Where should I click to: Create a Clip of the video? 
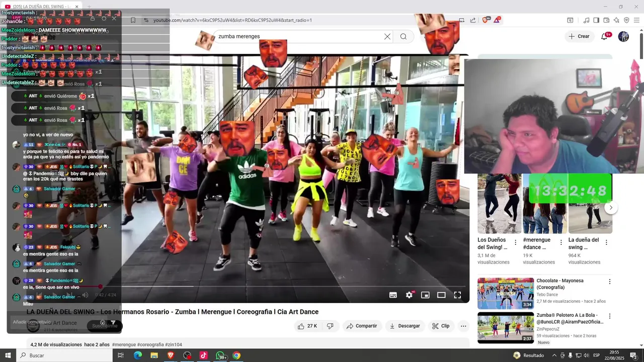tap(441, 326)
